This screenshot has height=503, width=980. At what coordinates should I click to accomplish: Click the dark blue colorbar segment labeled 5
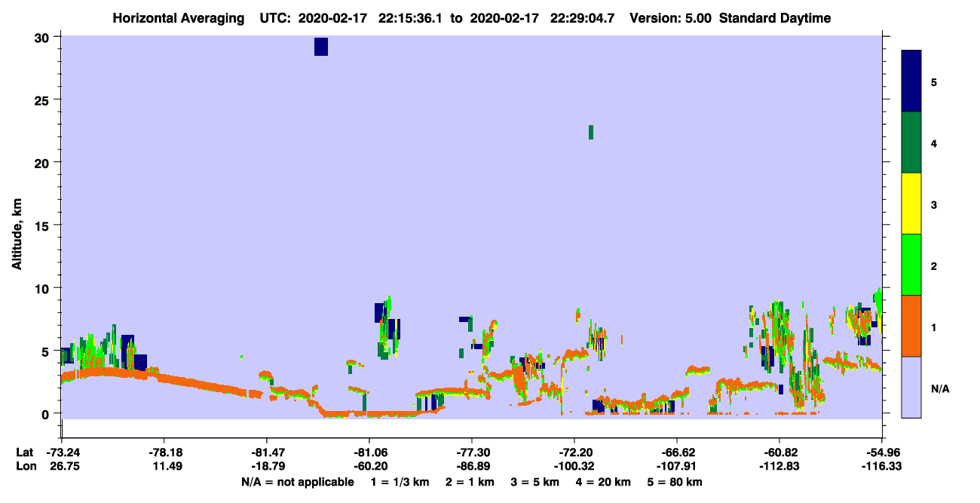(911, 81)
